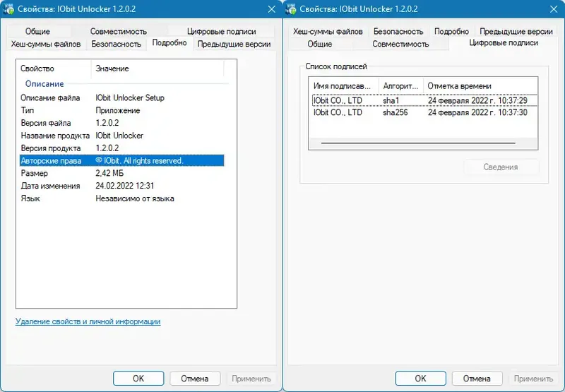Close the left properties window
The width and height of the screenshot is (565, 392).
tap(272, 9)
